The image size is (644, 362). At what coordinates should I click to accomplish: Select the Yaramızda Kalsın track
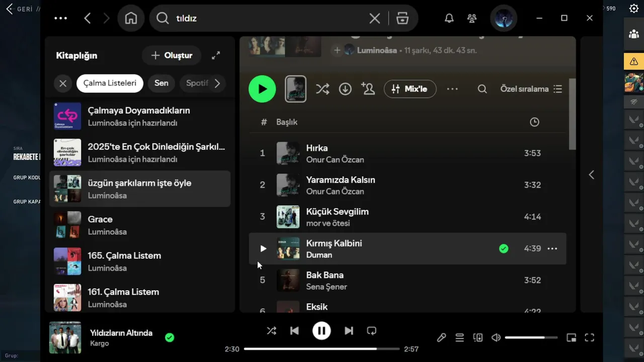[341, 179]
